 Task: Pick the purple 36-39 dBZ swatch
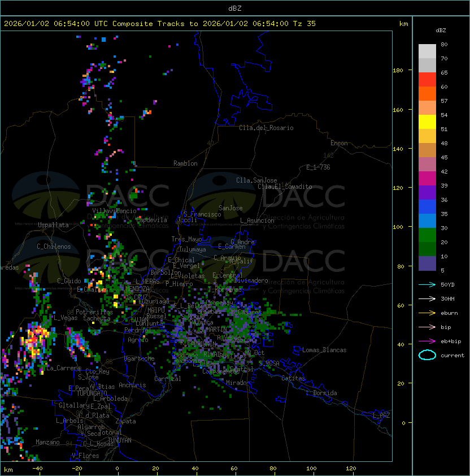tap(427, 192)
